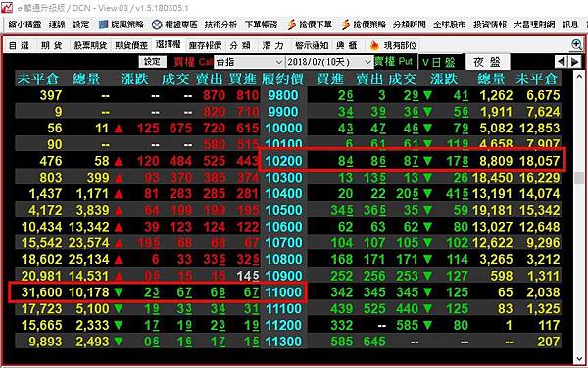Click the call-side 總量 column header
The image size is (588, 368).
86,79
